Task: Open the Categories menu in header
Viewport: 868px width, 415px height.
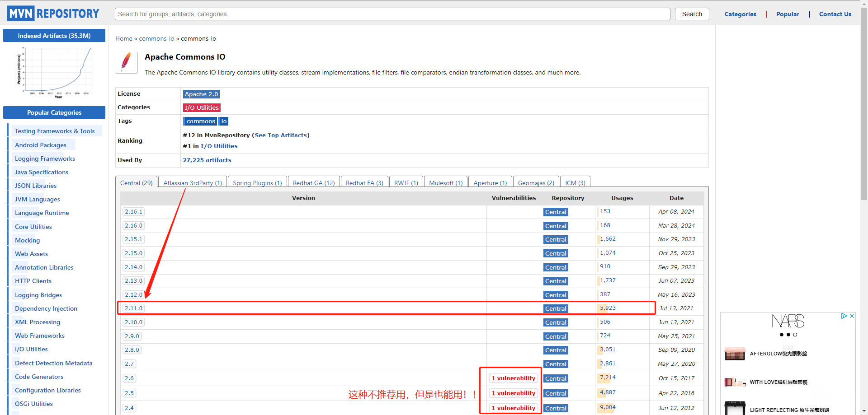Action: coord(740,14)
